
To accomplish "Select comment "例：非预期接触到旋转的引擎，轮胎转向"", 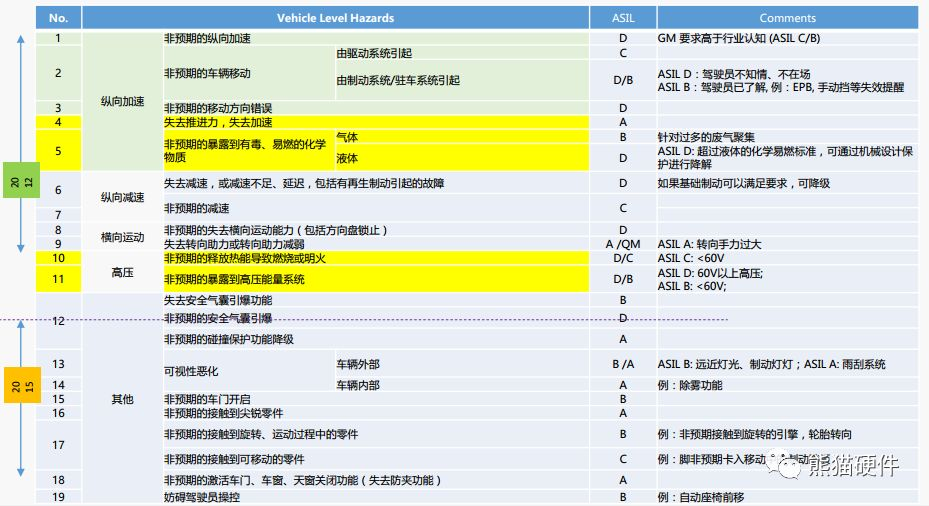I will pyautogui.click(x=754, y=434).
